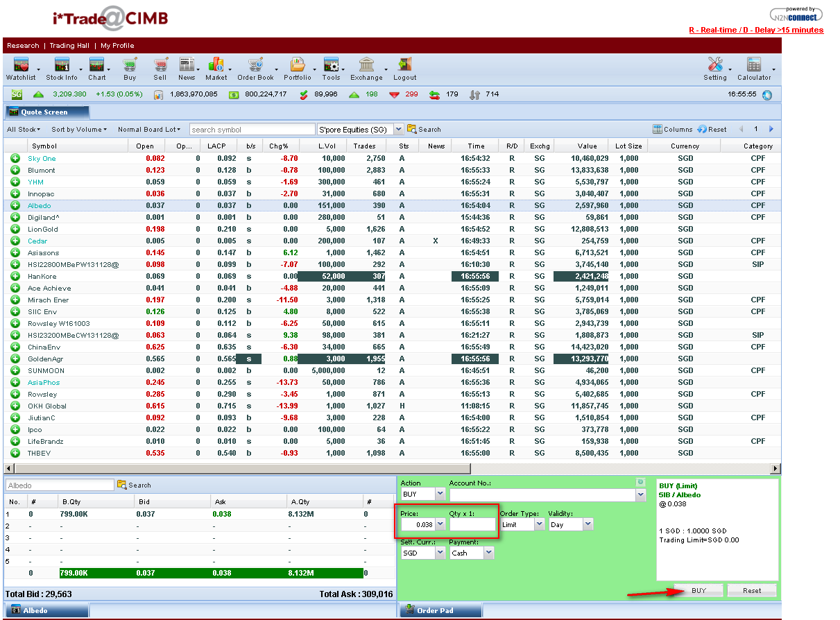Open the Portfolio toolbar icon
Viewport: 840px width, 620px height.
point(298,65)
